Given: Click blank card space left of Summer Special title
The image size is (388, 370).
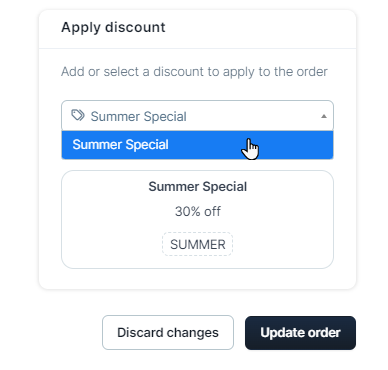Looking at the screenshot, I should tap(105, 187).
